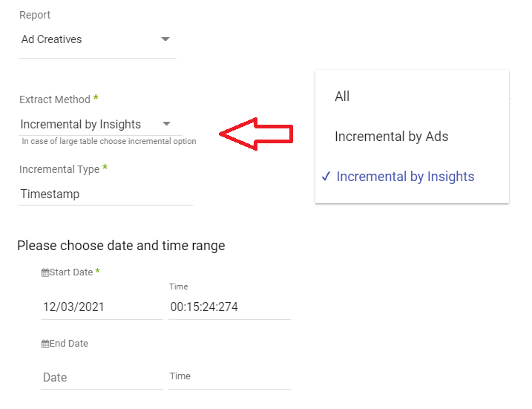Expand the Extract Method dropdown arrow
The height and width of the screenshot is (409, 532).
[166, 124]
